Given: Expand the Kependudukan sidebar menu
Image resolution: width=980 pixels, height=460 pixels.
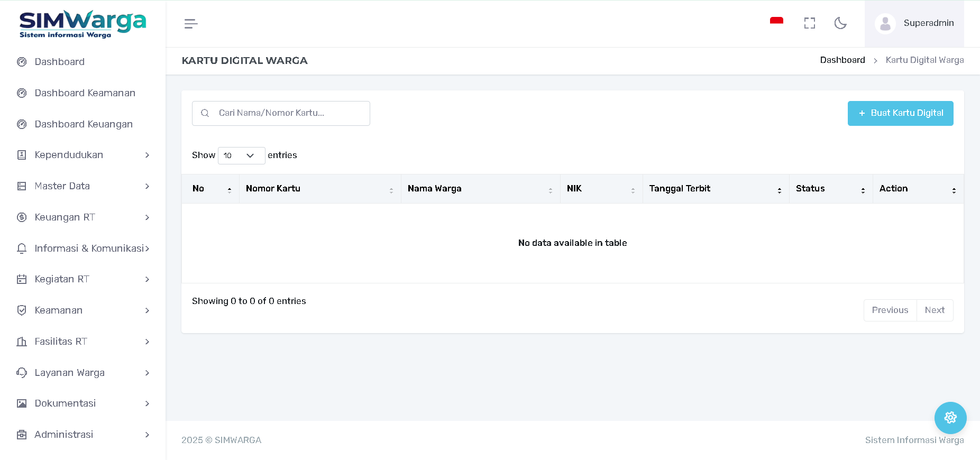Looking at the screenshot, I should [83, 155].
